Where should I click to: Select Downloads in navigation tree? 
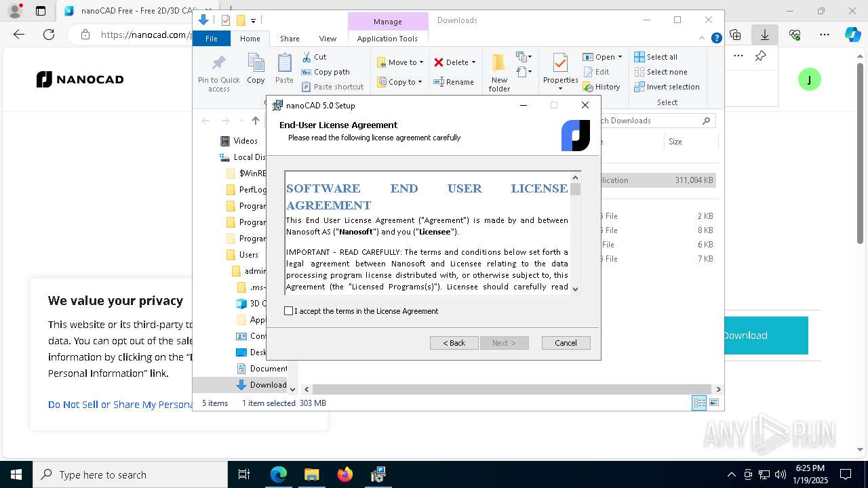(x=261, y=385)
